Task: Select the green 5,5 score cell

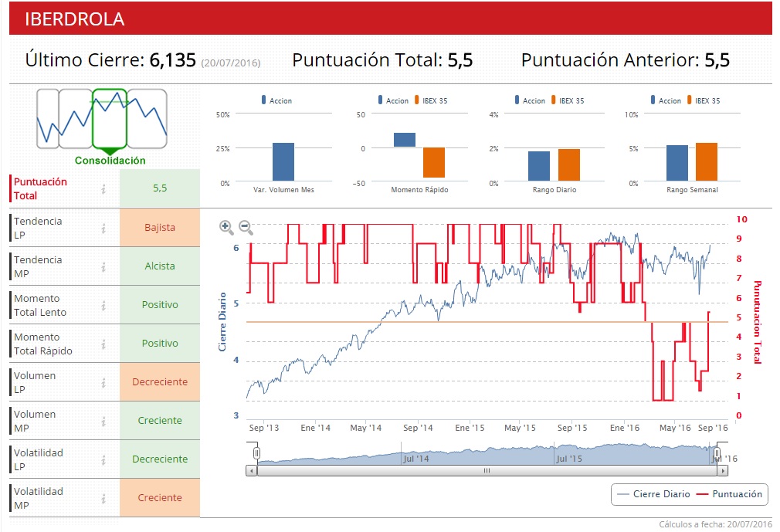Action: click(160, 188)
